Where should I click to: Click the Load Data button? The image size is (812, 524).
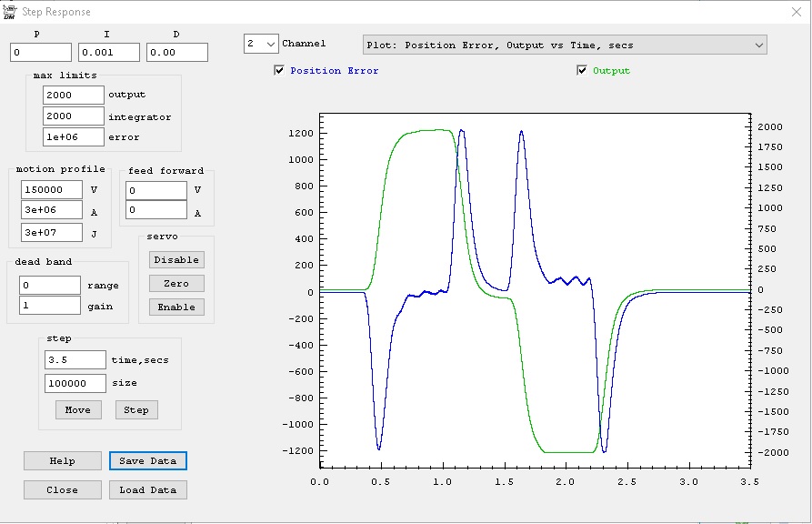(148, 490)
